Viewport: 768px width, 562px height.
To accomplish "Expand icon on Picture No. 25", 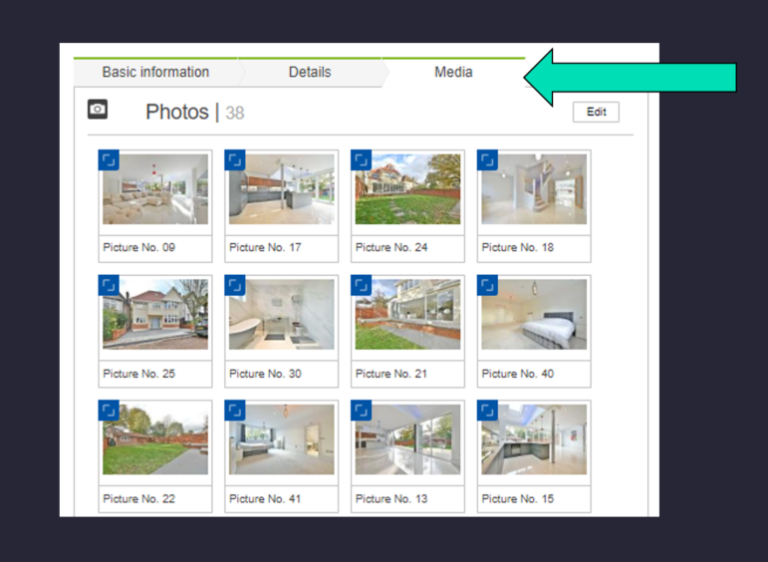I will (109, 285).
